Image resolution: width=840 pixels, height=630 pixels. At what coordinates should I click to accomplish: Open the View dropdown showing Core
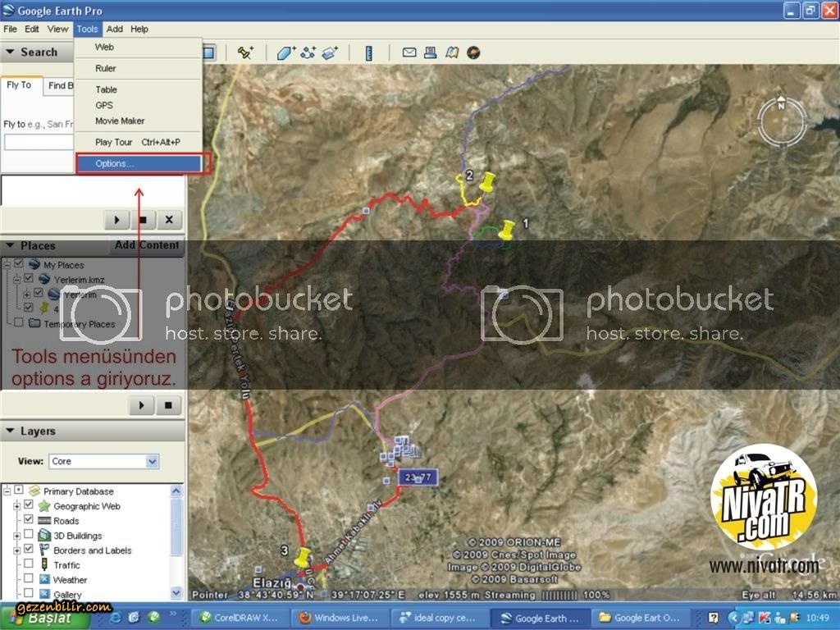(103, 461)
